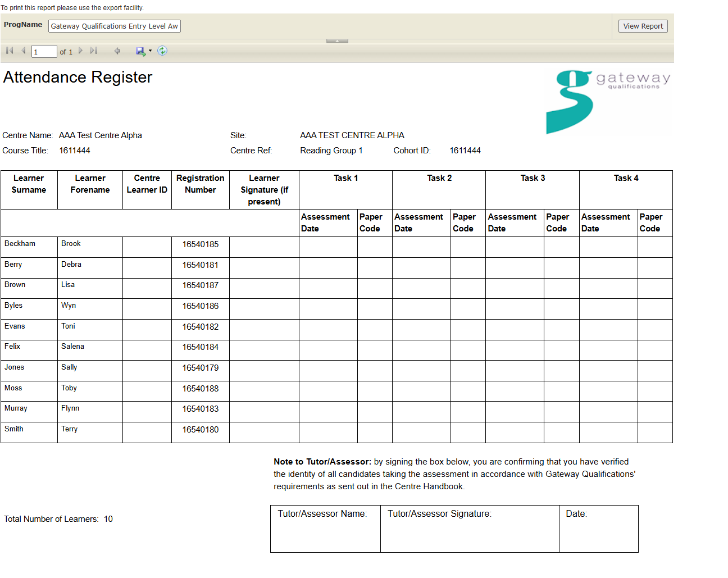The height and width of the screenshot is (578, 728).
Task: Collapse the parameters area with the chevron handle
Action: coord(337,41)
